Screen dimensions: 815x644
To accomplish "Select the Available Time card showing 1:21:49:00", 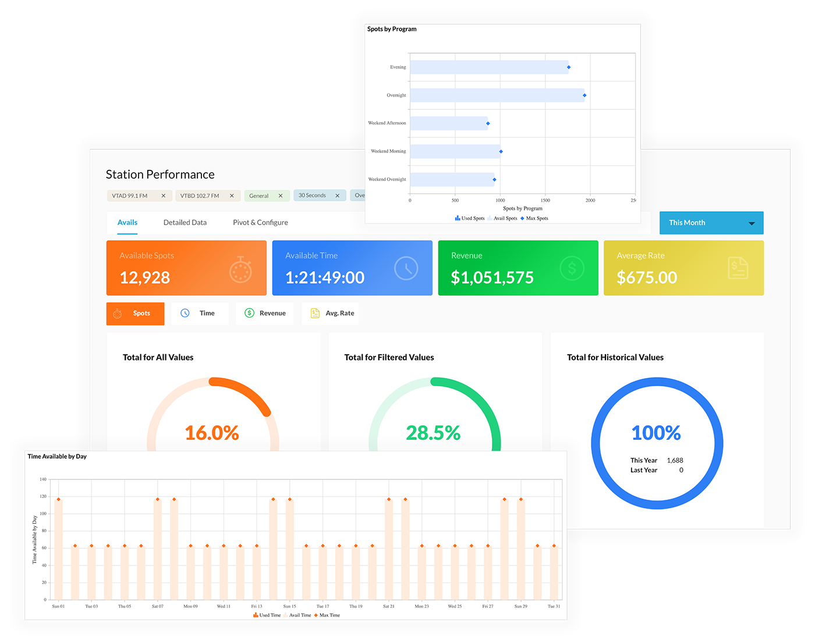I will tap(352, 268).
